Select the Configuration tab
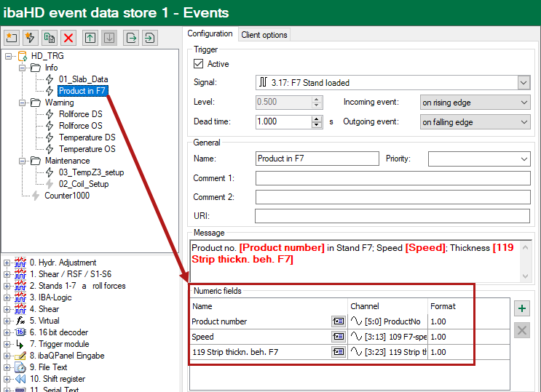This screenshot has width=541, height=392. tap(210, 33)
